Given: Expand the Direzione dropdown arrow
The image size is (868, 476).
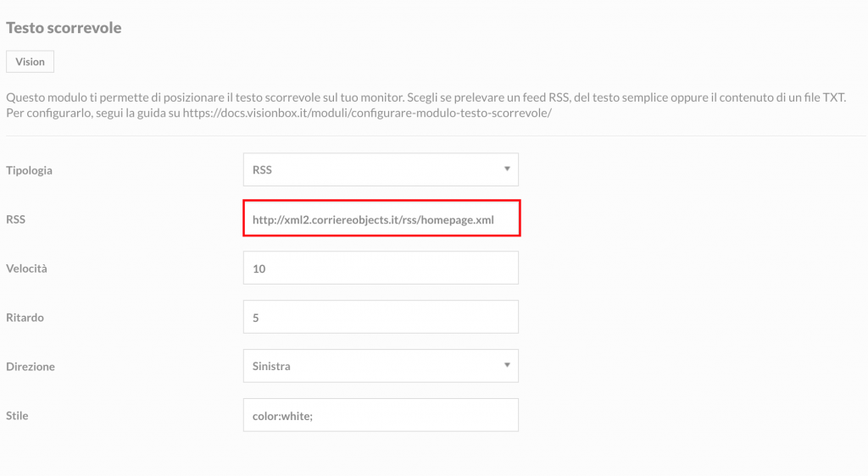Looking at the screenshot, I should 507,365.
